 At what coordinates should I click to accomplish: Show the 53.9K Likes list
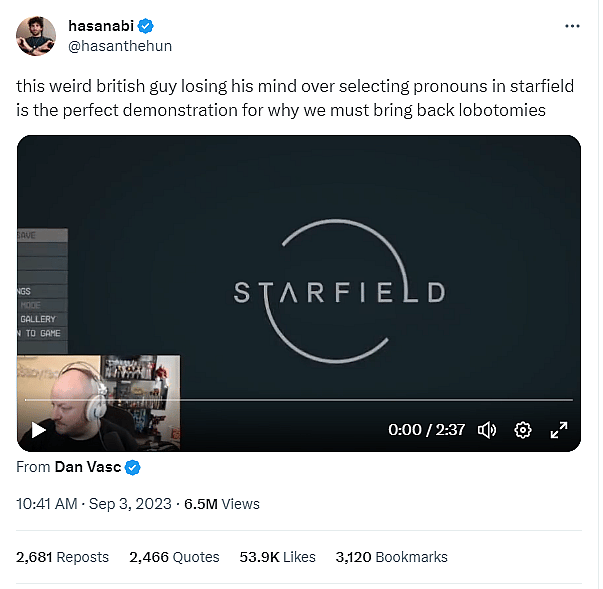coord(278,557)
